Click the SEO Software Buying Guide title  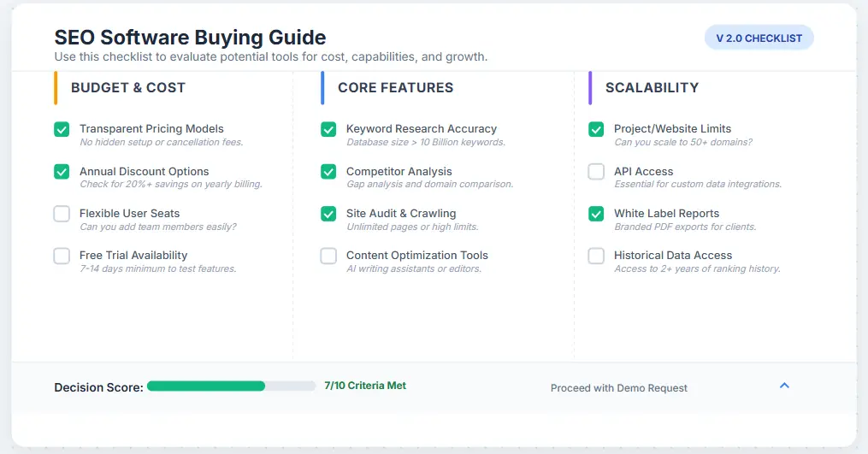point(190,37)
